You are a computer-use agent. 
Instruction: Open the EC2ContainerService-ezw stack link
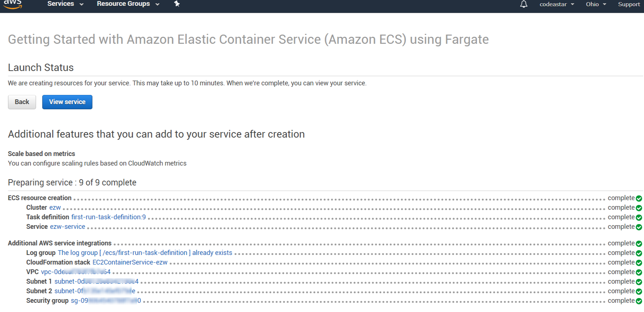[130, 262]
